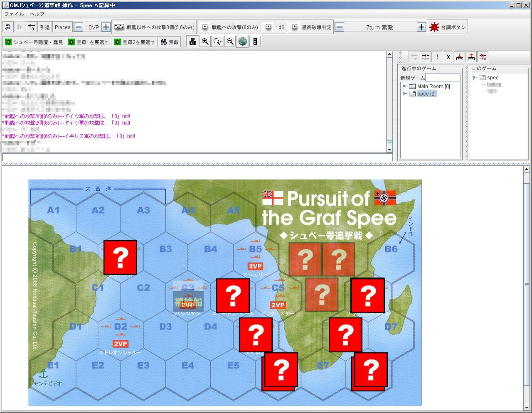Select the 補給船 supply ship counter on C3
532x413 pixels.
pyautogui.click(x=188, y=296)
